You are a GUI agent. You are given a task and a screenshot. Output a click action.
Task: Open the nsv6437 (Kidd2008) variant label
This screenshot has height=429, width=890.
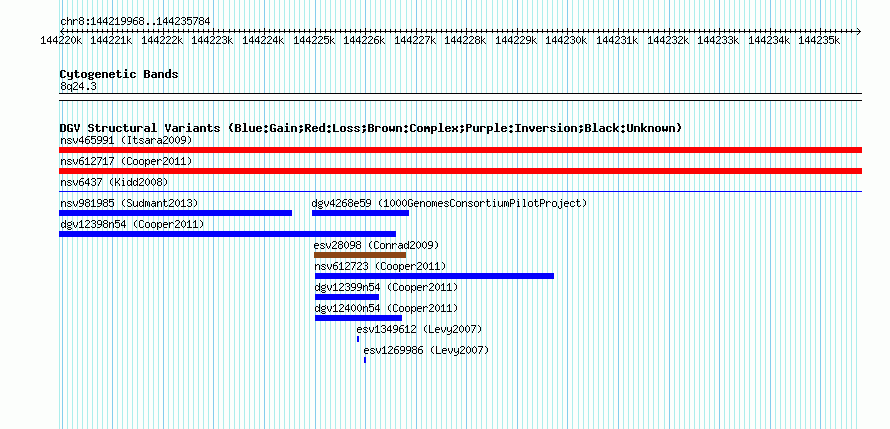pos(114,182)
